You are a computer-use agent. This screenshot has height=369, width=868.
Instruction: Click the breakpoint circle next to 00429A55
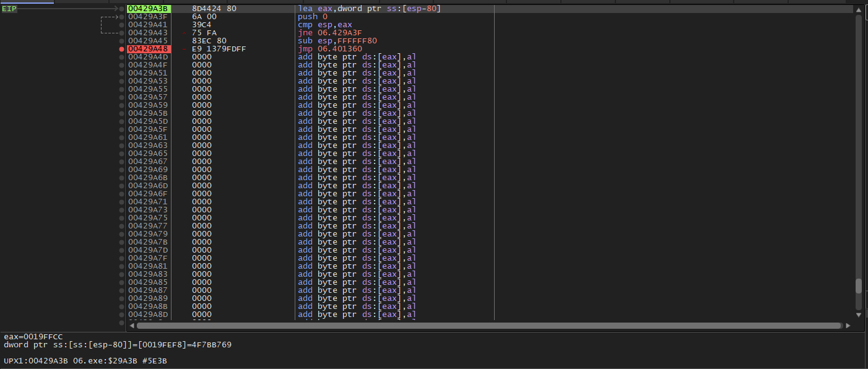(121, 89)
